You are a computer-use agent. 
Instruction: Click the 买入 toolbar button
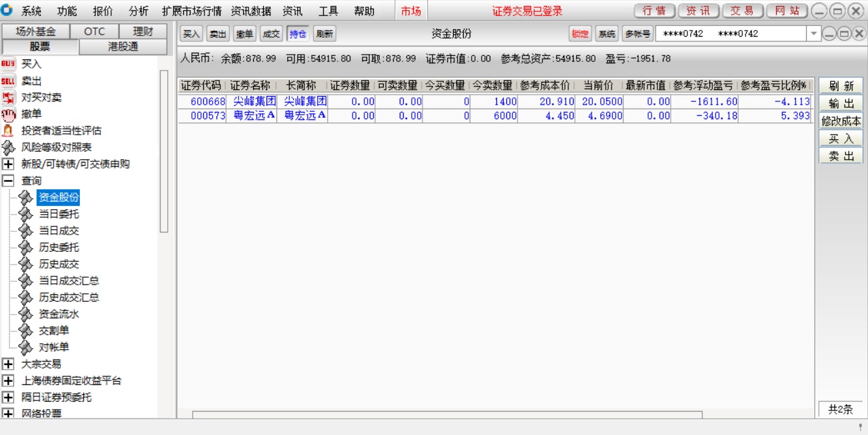(191, 33)
